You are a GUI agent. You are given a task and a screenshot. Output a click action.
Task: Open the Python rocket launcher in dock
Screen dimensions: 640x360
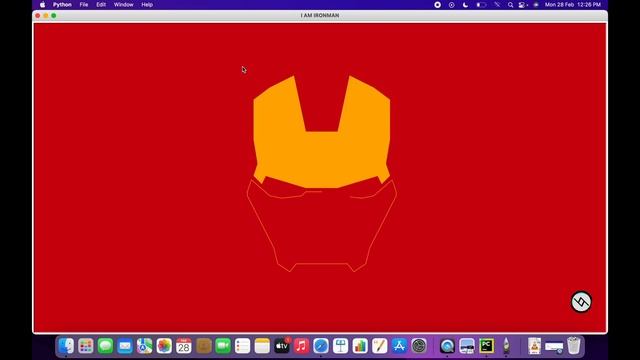(506, 346)
